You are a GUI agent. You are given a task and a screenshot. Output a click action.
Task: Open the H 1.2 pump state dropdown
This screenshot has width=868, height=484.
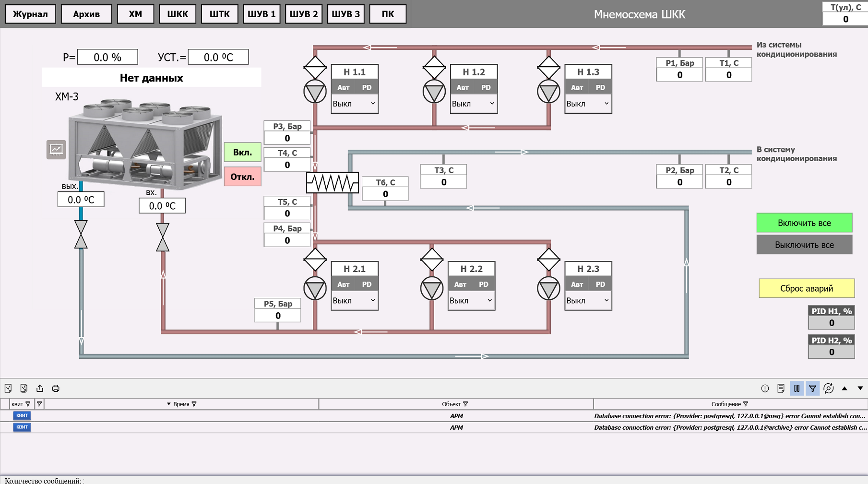click(x=473, y=104)
